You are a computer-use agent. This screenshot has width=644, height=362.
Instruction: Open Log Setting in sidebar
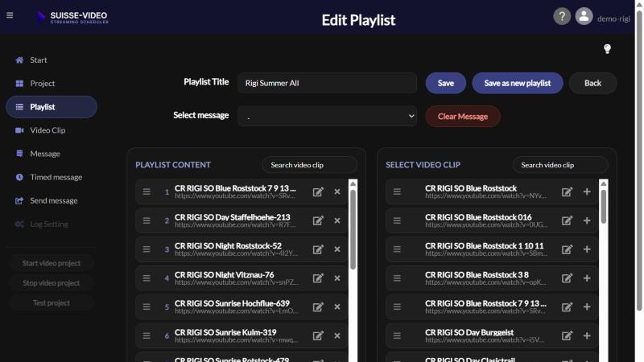pos(52,224)
